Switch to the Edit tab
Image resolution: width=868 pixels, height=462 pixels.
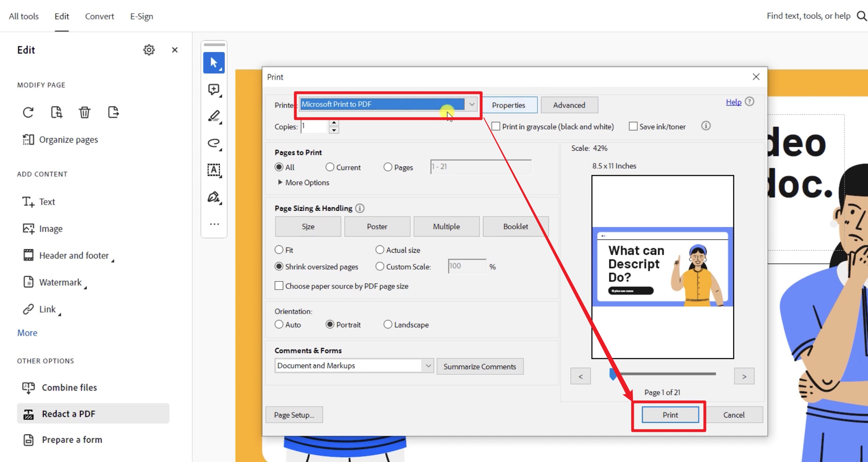pyautogui.click(x=62, y=16)
